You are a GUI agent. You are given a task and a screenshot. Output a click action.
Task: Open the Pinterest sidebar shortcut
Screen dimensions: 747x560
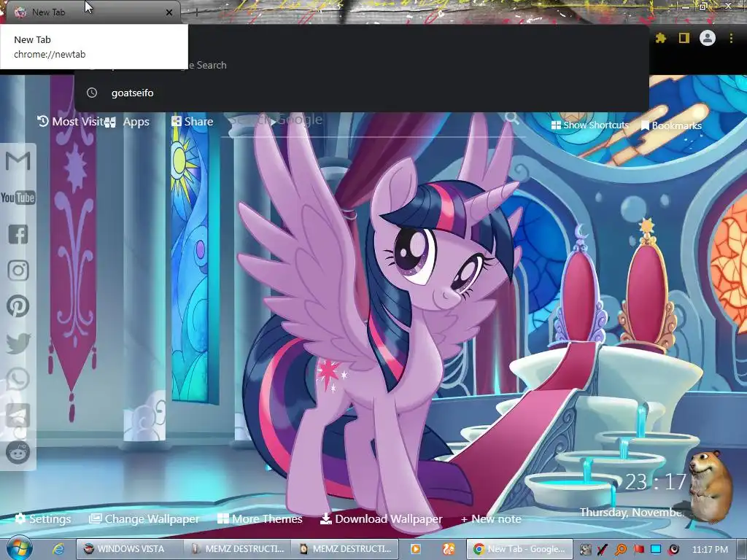18,307
